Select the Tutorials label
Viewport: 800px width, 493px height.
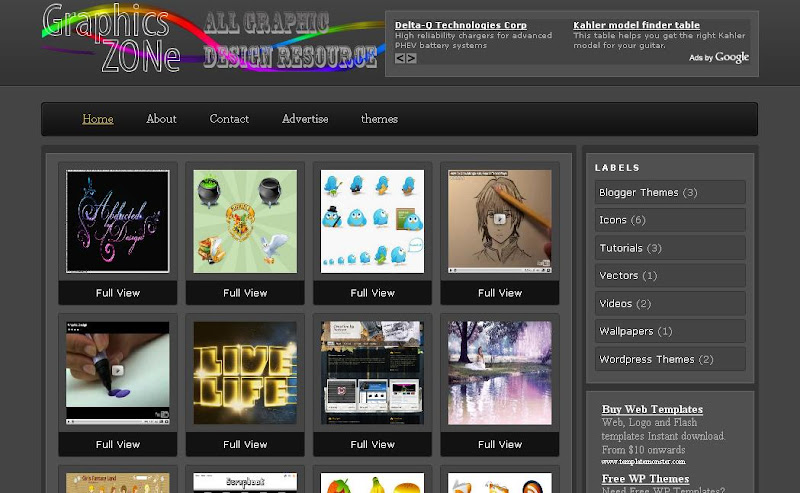670,248
